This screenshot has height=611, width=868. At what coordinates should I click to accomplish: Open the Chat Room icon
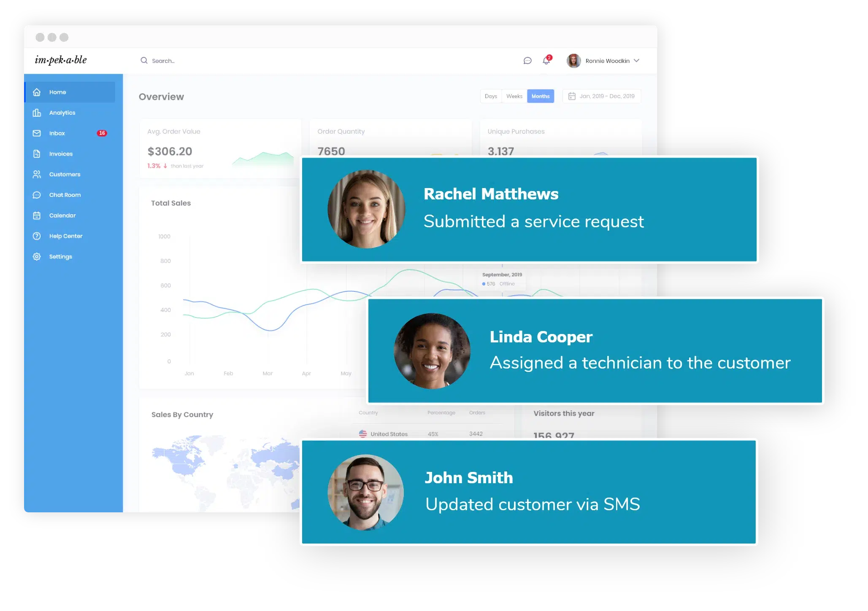(x=37, y=194)
